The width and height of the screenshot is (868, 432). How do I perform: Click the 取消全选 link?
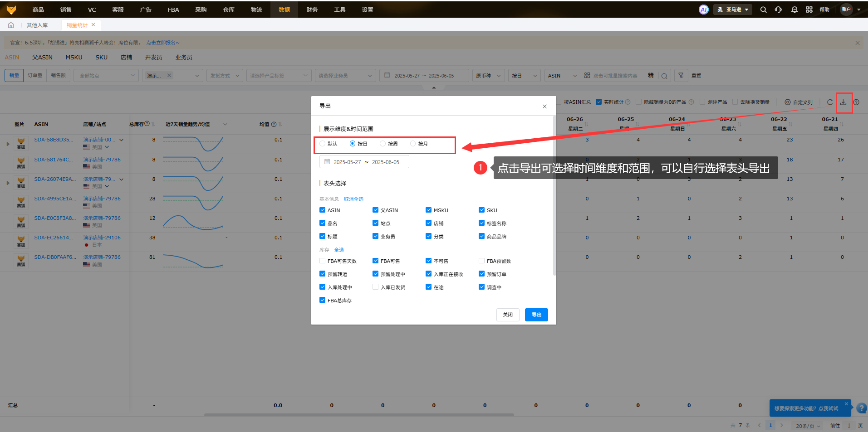[353, 199]
